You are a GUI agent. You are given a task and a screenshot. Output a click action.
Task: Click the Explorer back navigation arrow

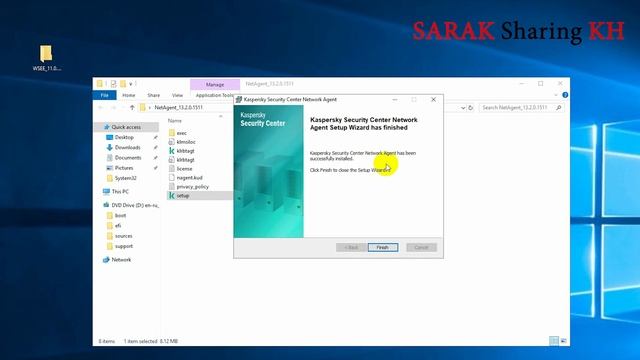pos(101,107)
